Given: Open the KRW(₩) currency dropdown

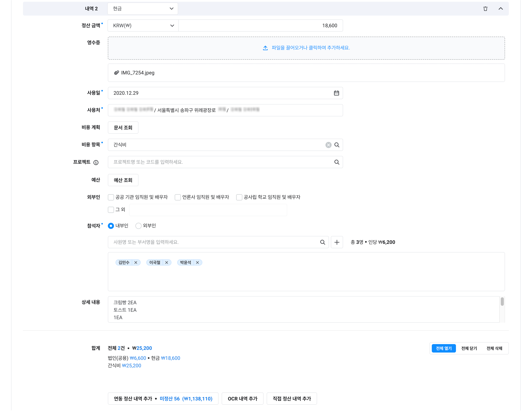Looking at the screenshot, I should [143, 26].
